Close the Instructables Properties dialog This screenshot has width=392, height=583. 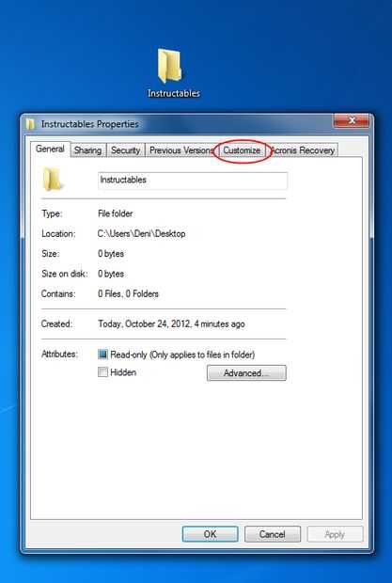point(352,120)
